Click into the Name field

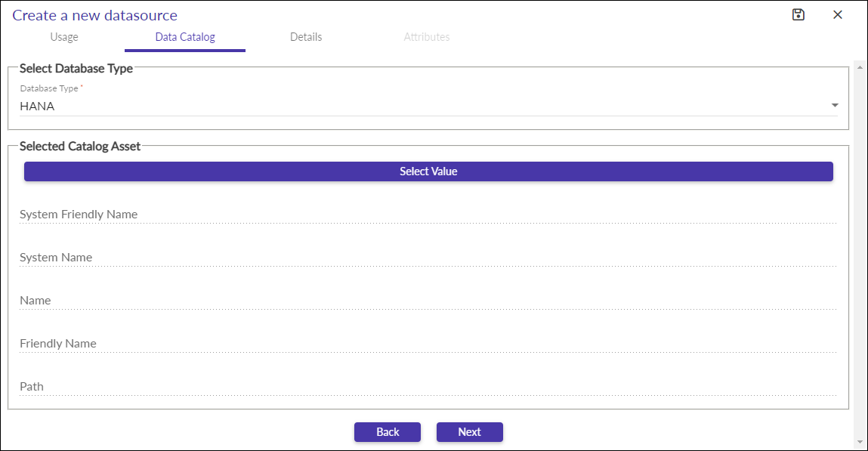tap(428, 301)
